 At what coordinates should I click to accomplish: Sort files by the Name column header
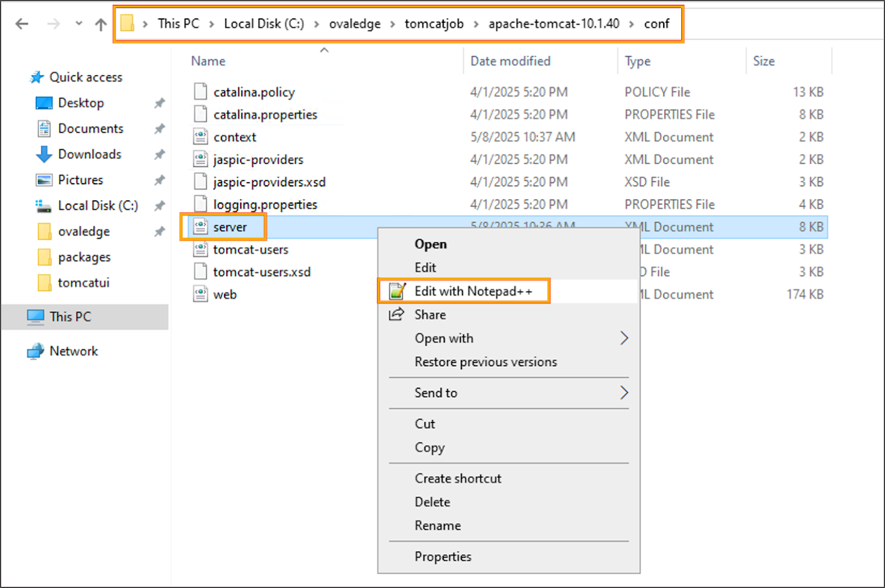(209, 61)
